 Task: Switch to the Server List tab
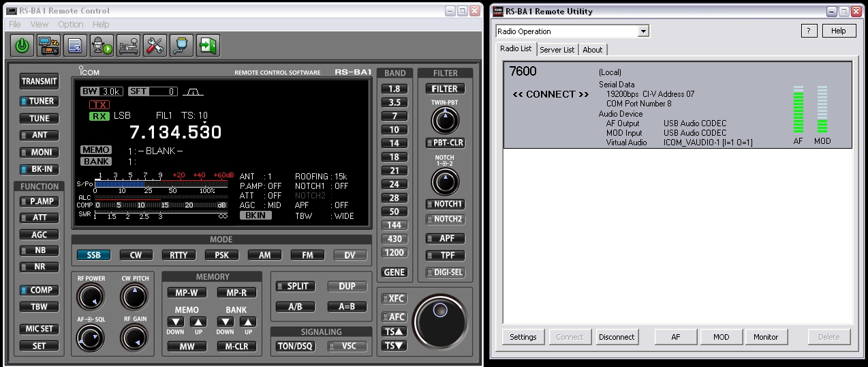pos(557,50)
